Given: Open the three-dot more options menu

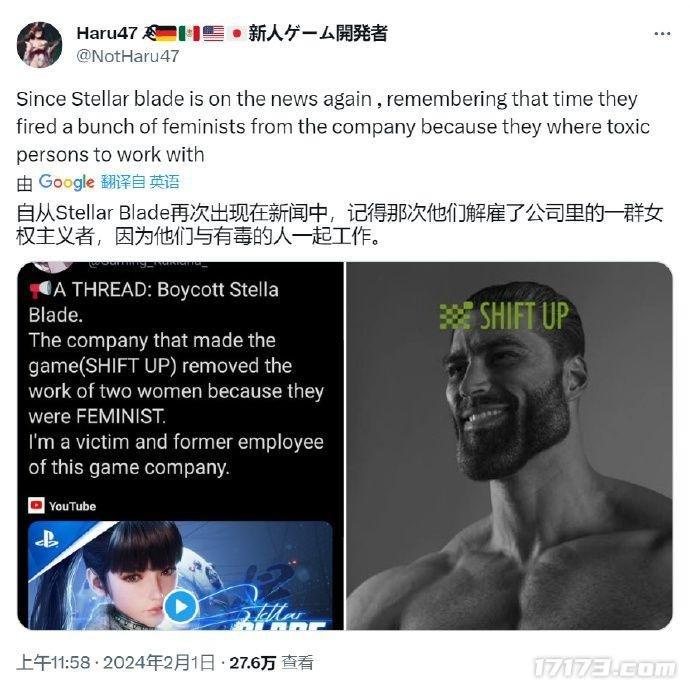Looking at the screenshot, I should click(662, 34).
